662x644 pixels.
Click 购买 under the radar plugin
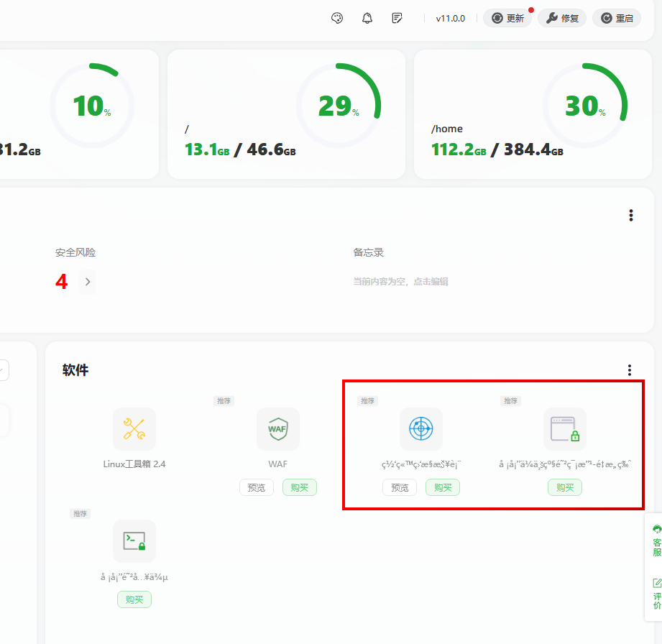(x=443, y=488)
